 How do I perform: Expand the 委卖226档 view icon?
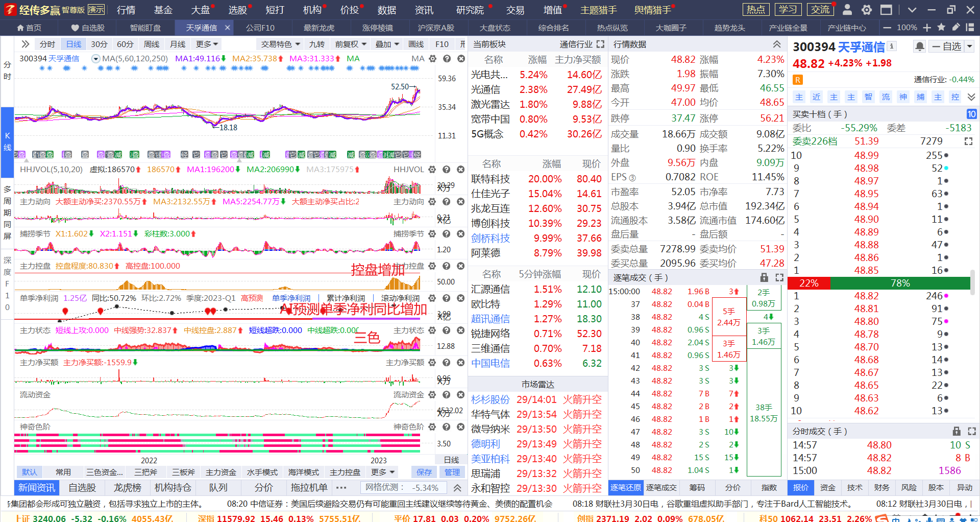click(x=968, y=141)
